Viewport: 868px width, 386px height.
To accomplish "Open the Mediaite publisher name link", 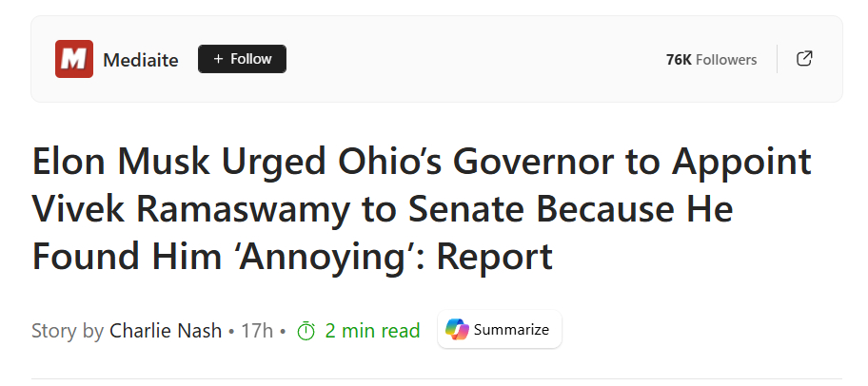I will 141,59.
